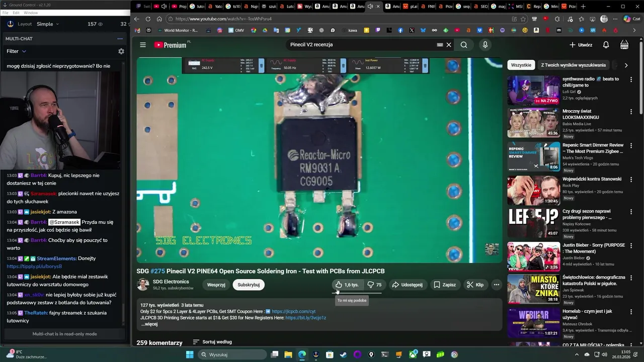Screen dimensions: 644x362
Task: Open the Window menu in Ground Control
Action: click(31, 13)
